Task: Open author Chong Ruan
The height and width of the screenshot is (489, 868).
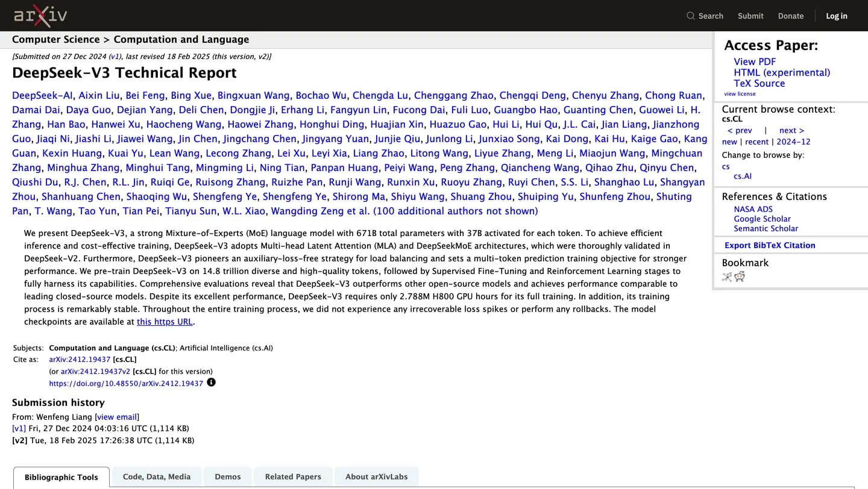Action: click(673, 95)
